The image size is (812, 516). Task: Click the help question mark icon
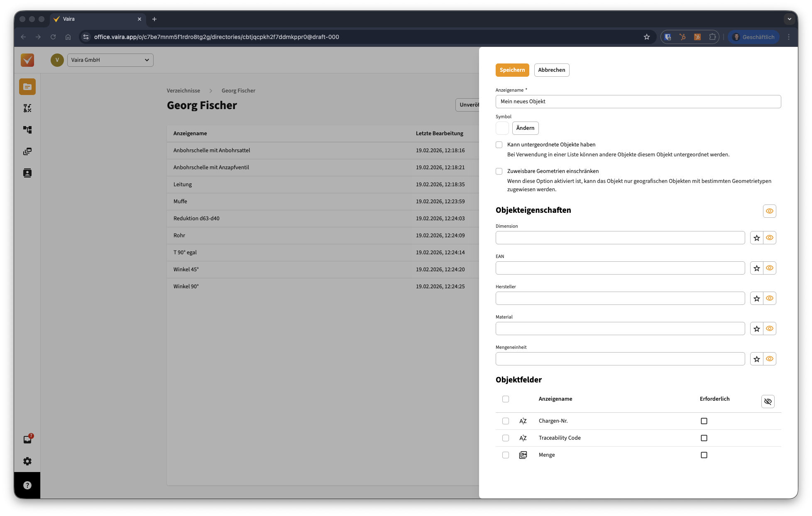[27, 485]
